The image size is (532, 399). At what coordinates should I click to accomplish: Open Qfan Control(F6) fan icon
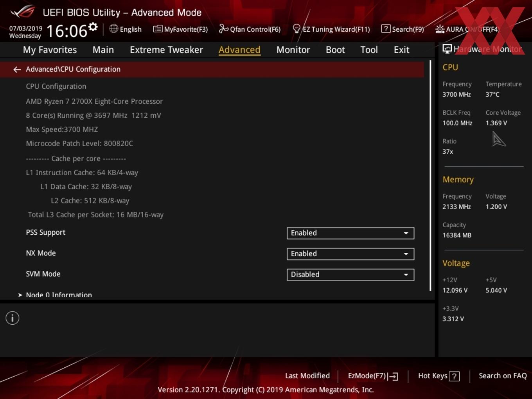[223, 29]
